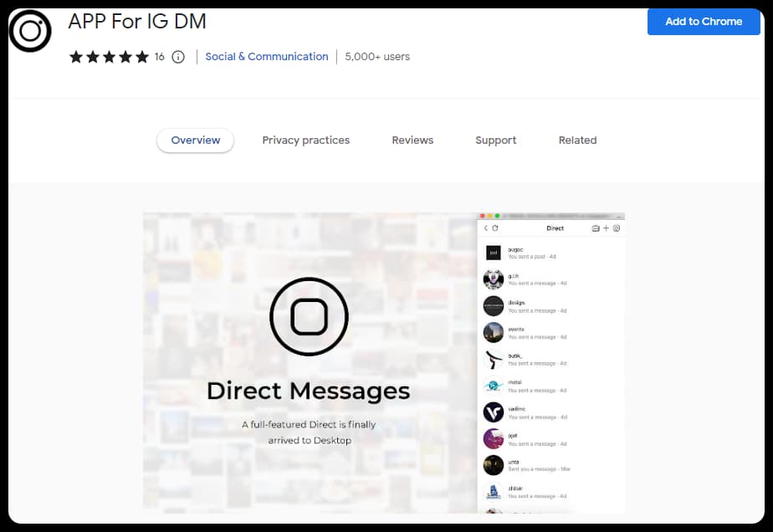The image size is (773, 532).
Task: Click the avatar beside Sent you a message
Action: pos(494,465)
